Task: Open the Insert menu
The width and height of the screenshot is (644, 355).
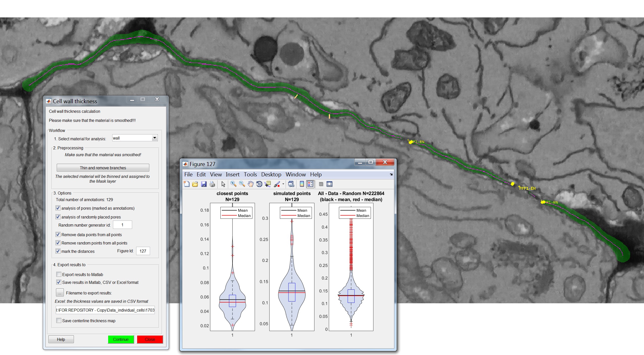Action: pos(232,174)
